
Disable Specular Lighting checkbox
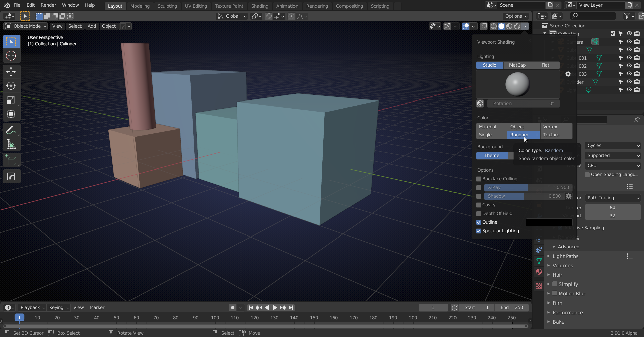[479, 231]
